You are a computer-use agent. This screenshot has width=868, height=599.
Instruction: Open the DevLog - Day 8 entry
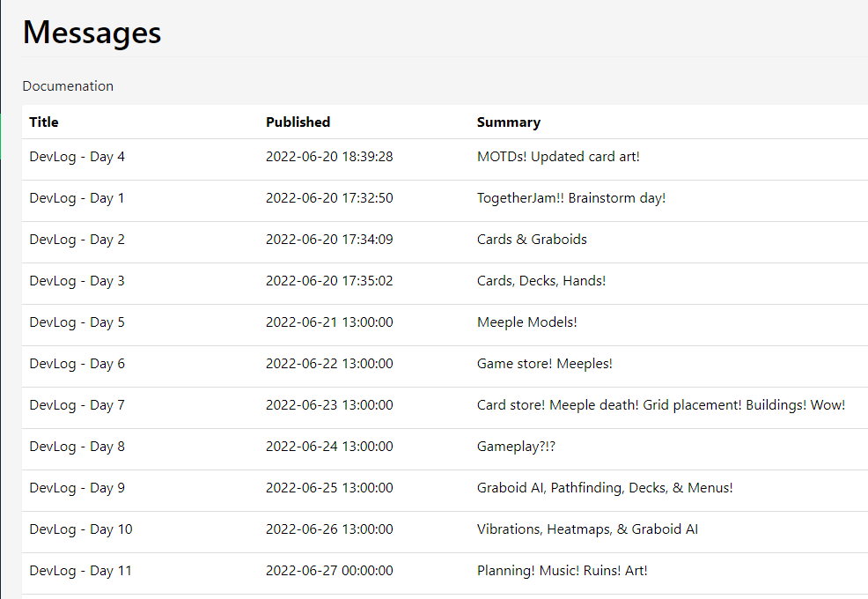tap(77, 447)
